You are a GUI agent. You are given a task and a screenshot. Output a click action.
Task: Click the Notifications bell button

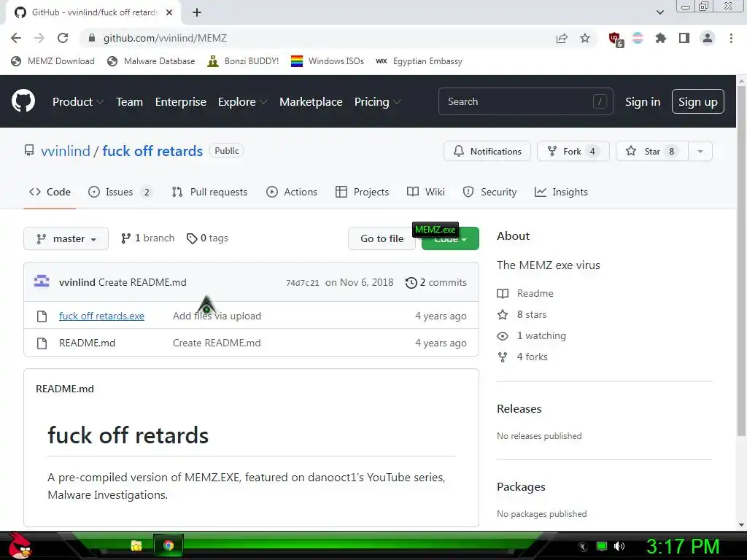[x=487, y=151]
